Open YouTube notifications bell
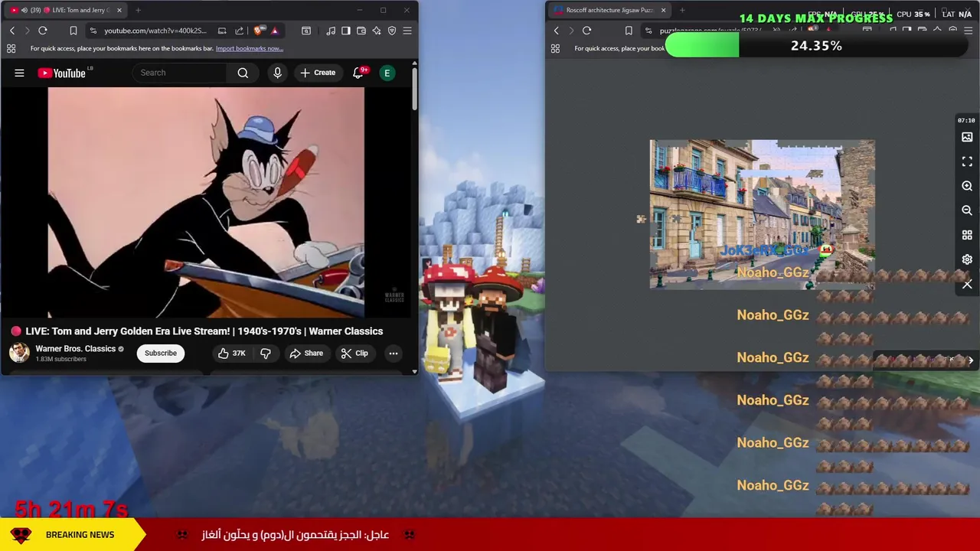The width and height of the screenshot is (980, 551). pos(358,73)
